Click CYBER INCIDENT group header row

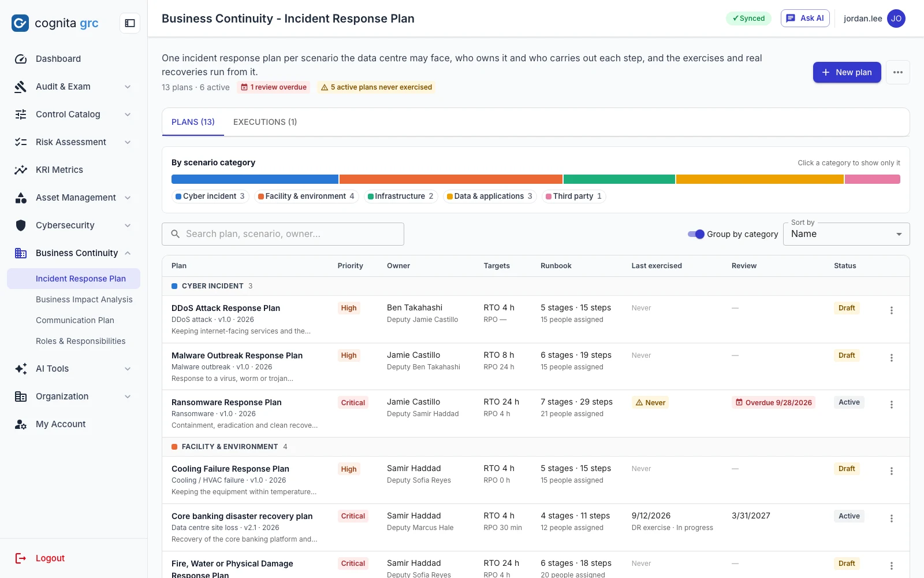click(536, 286)
